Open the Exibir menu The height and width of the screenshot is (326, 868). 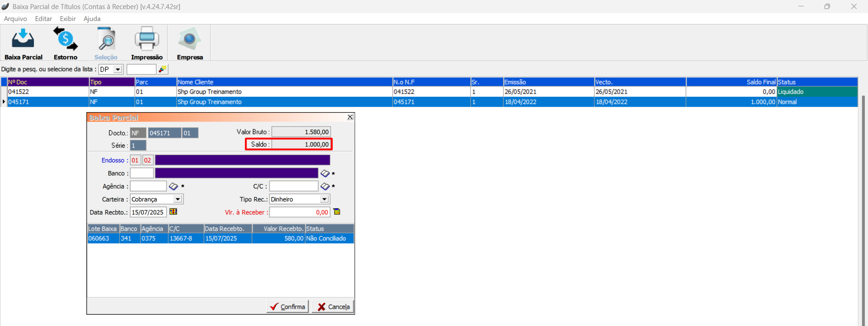[68, 19]
